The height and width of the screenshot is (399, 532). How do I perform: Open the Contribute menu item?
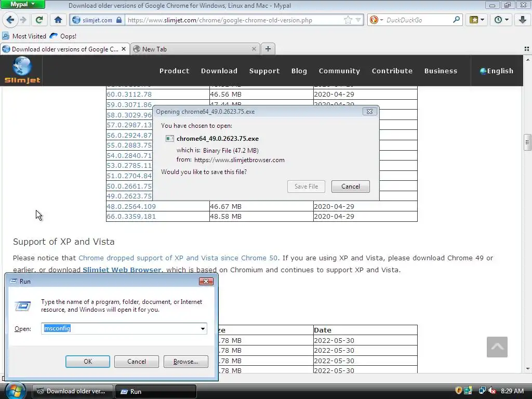click(x=392, y=71)
